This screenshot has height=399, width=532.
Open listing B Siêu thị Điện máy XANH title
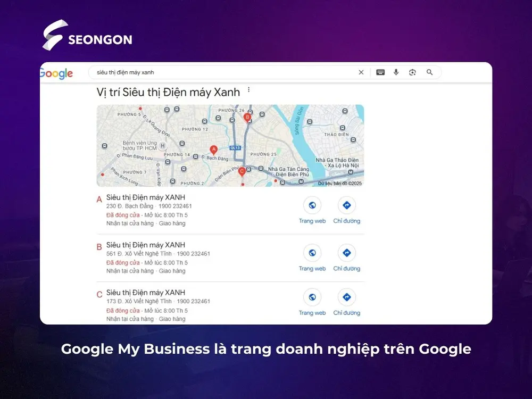coord(146,245)
